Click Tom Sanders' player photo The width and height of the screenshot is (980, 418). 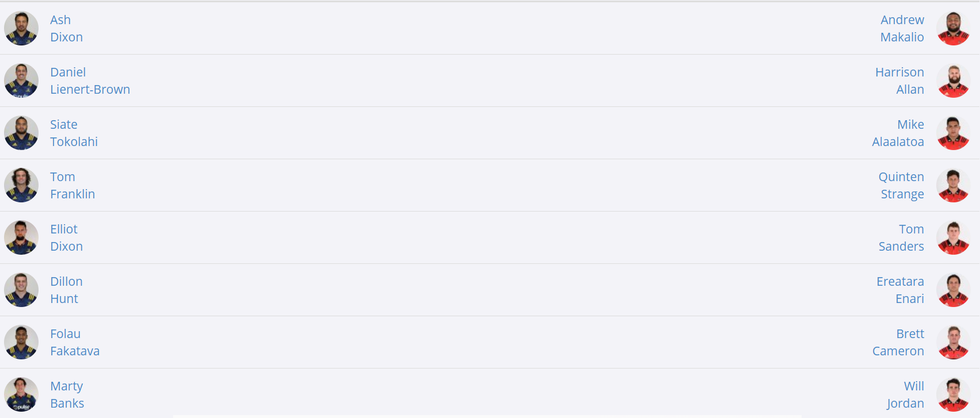[953, 237]
